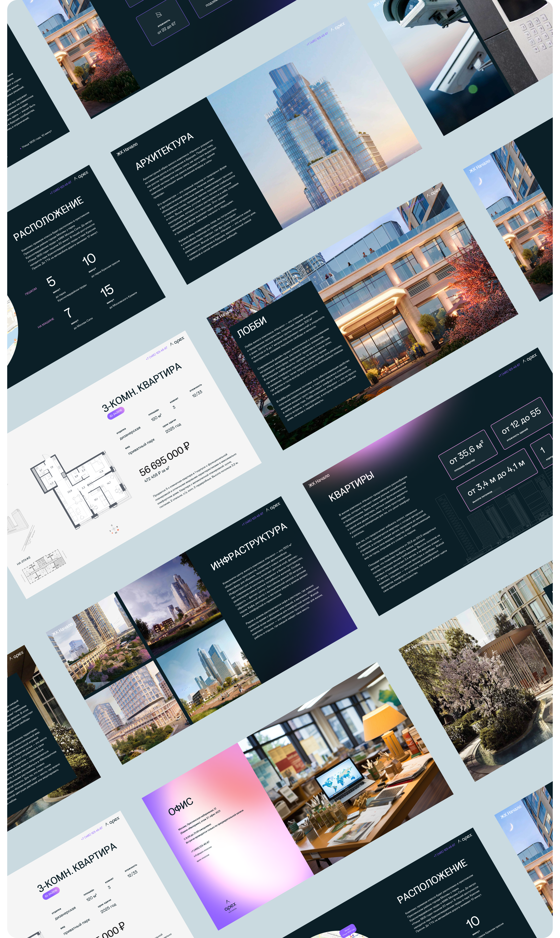This screenshot has height=938, width=560.
Task: Click the floor icon above 'от 22 до 67'
Action: coord(159,15)
